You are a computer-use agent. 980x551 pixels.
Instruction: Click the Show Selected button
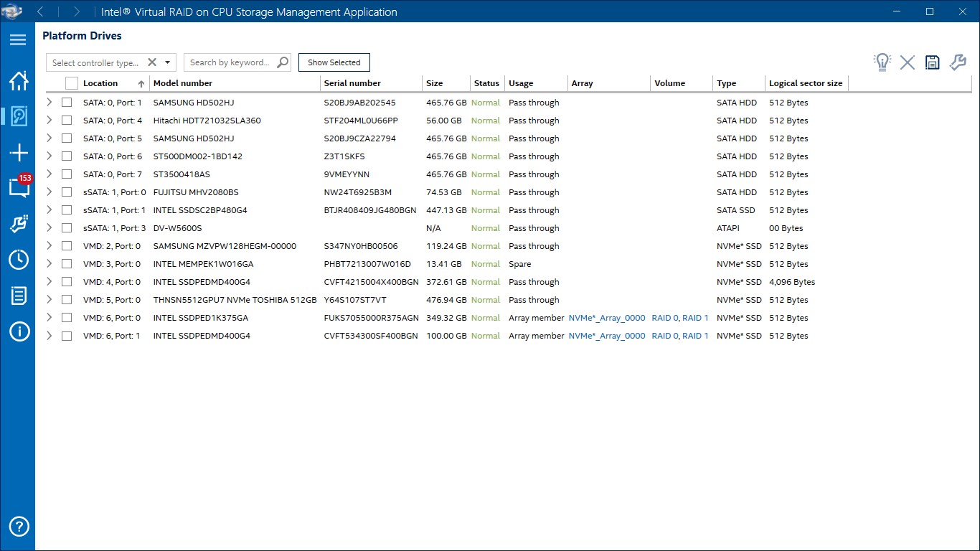click(334, 62)
